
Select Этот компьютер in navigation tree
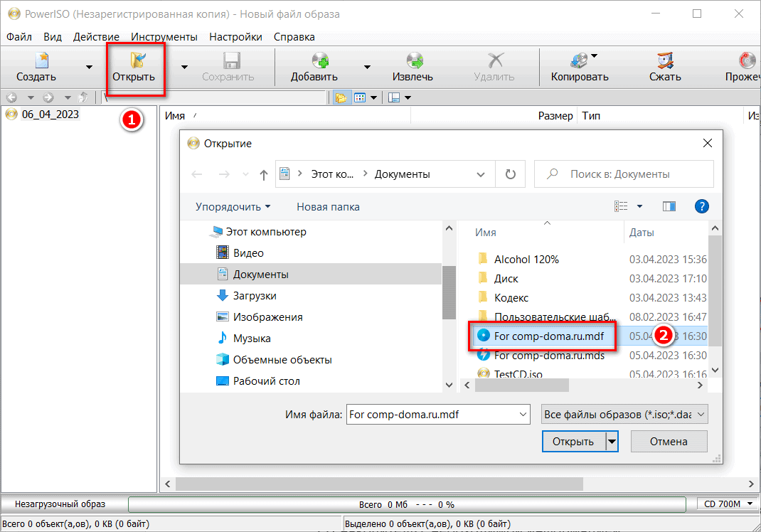pos(266,232)
